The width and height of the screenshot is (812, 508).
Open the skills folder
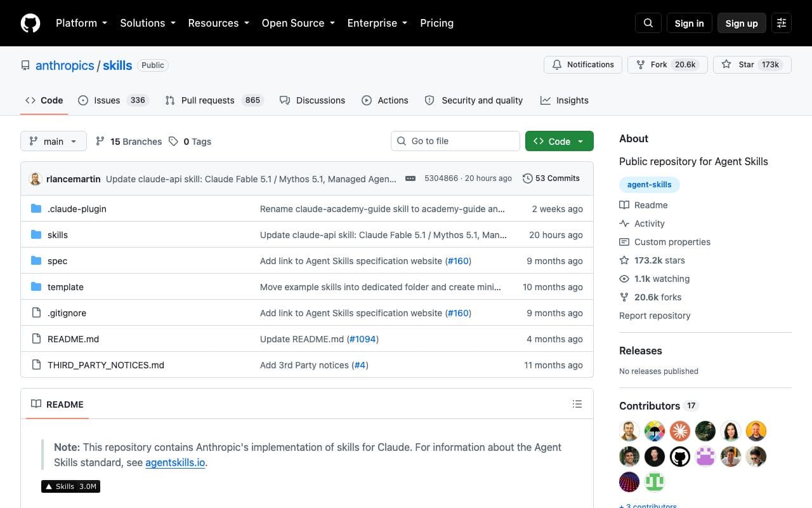coord(58,235)
